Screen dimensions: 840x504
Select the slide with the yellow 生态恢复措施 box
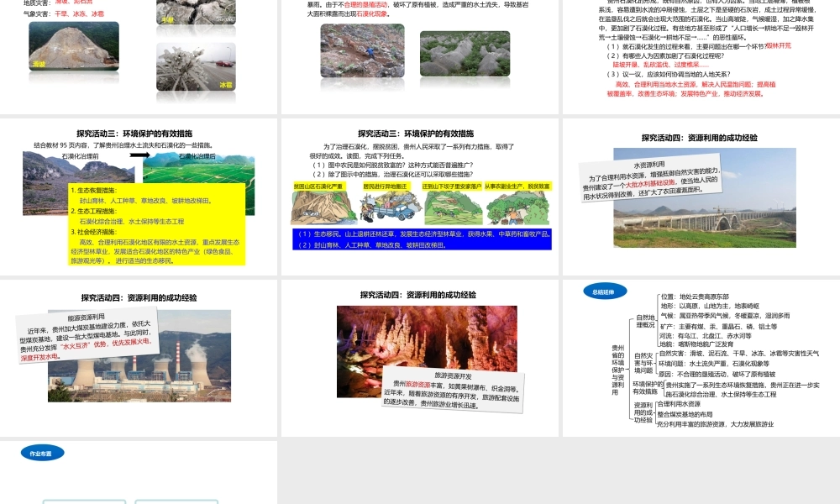click(139, 197)
